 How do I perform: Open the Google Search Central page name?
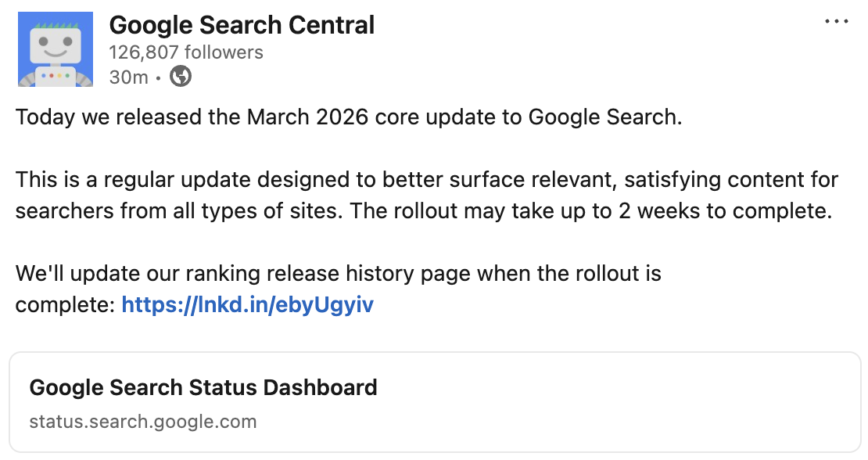click(x=242, y=24)
